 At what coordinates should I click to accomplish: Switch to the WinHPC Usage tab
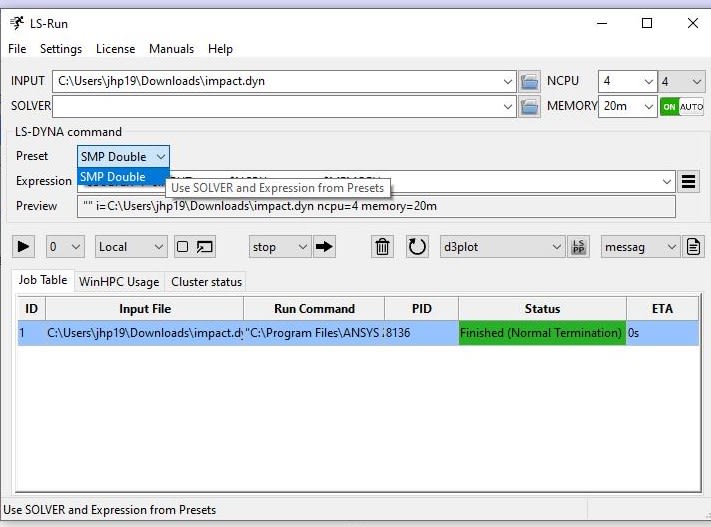119,282
